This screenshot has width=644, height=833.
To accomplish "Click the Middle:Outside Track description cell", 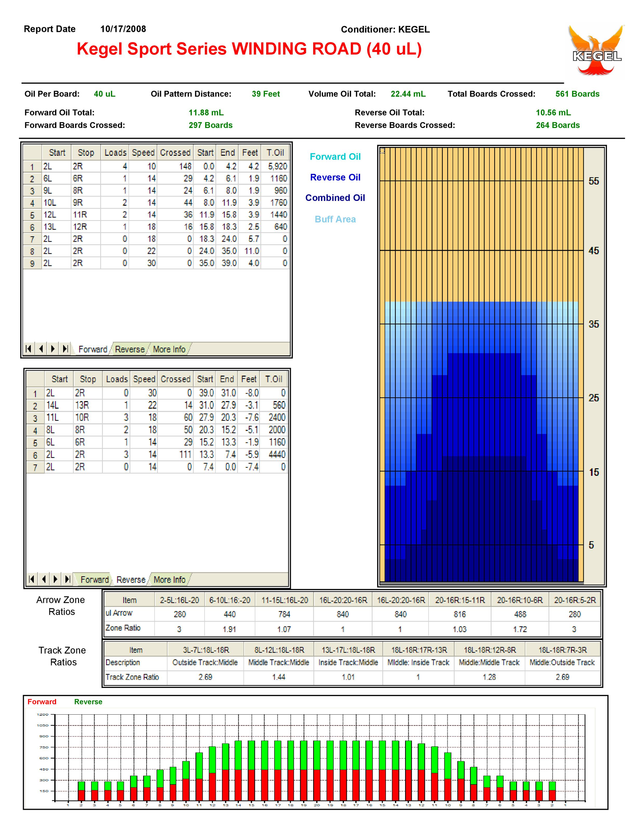I will coord(562,662).
